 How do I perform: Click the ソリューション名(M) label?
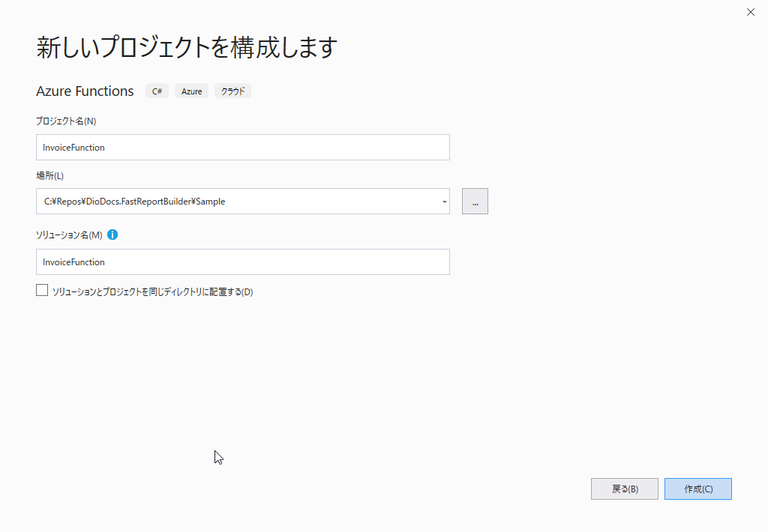[x=69, y=235]
